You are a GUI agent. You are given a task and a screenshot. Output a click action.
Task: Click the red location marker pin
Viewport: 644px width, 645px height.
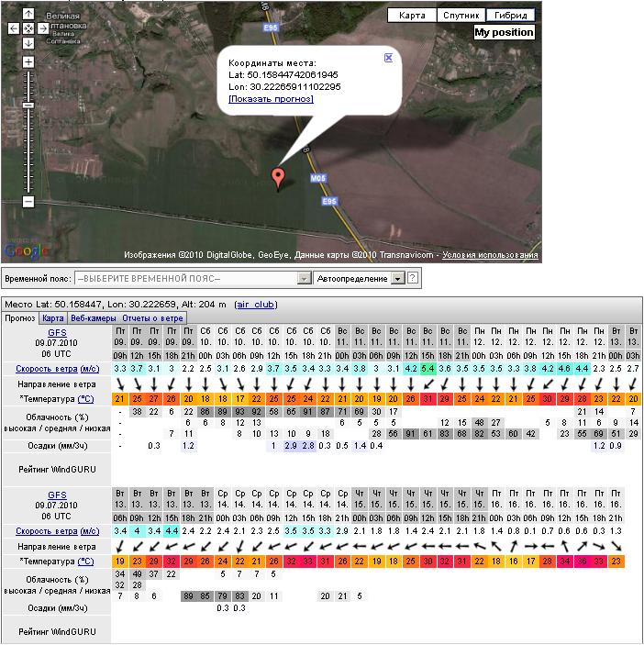coord(279,177)
